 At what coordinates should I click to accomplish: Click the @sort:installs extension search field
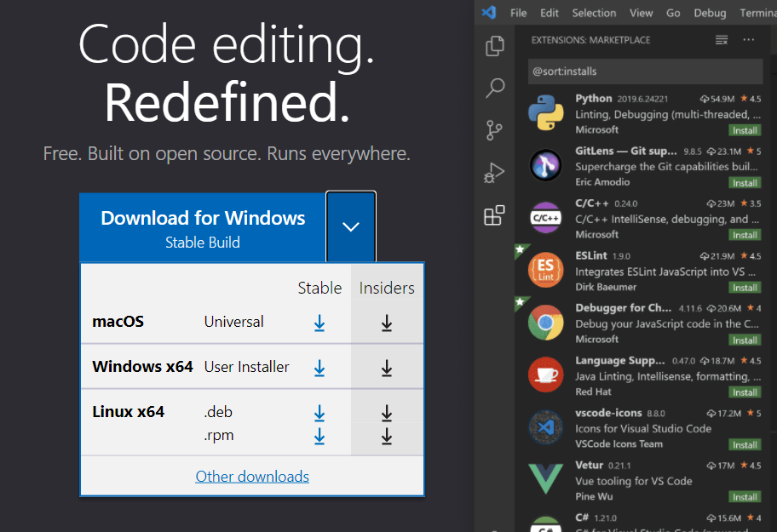click(x=644, y=72)
